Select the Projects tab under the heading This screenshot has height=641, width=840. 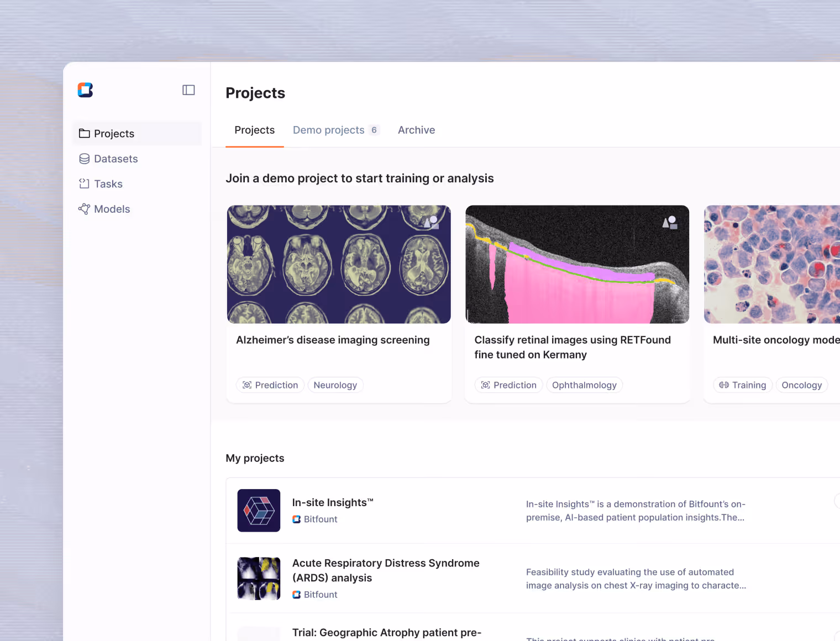pyautogui.click(x=255, y=130)
